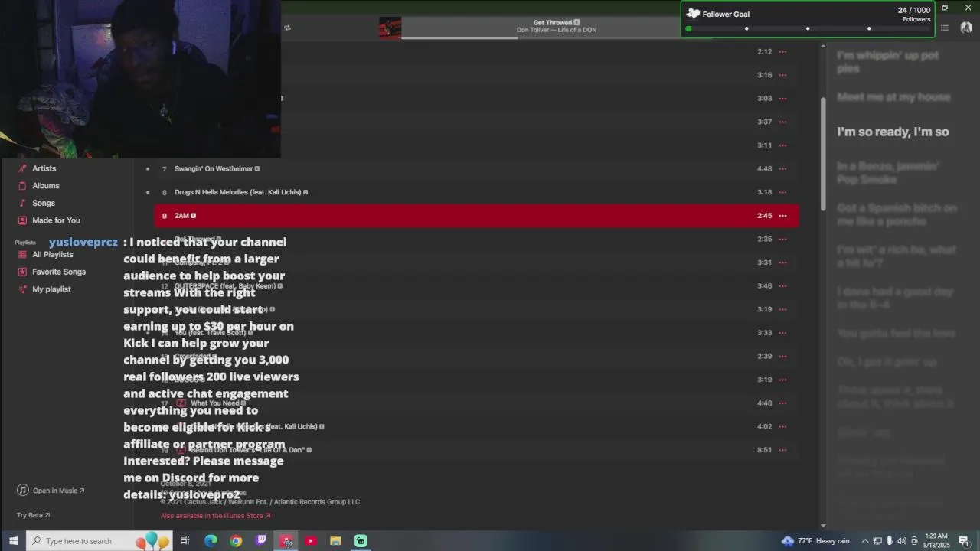Play Drugs N Hella Melodies track

476,192
